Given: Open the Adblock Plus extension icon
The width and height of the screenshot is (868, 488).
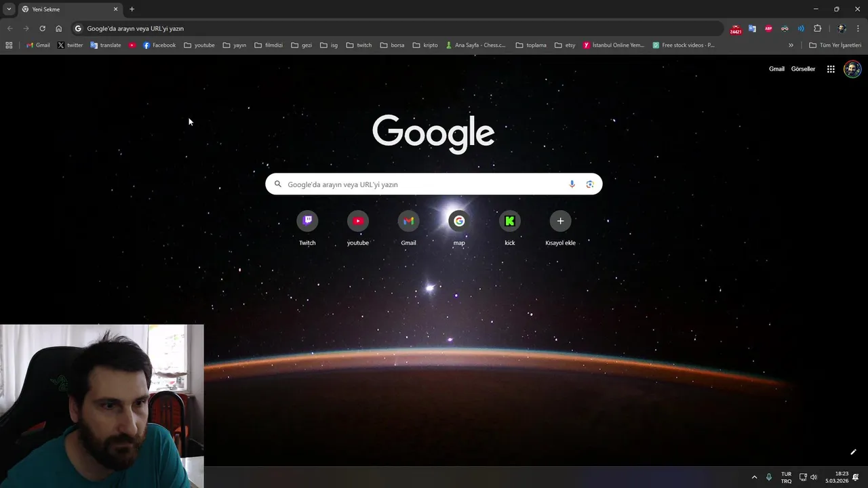Looking at the screenshot, I should [x=768, y=28].
